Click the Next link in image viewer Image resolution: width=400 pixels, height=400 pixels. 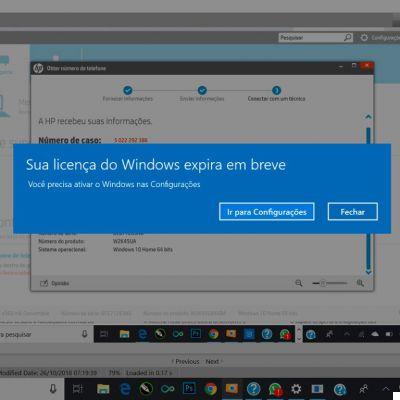coord(214,362)
